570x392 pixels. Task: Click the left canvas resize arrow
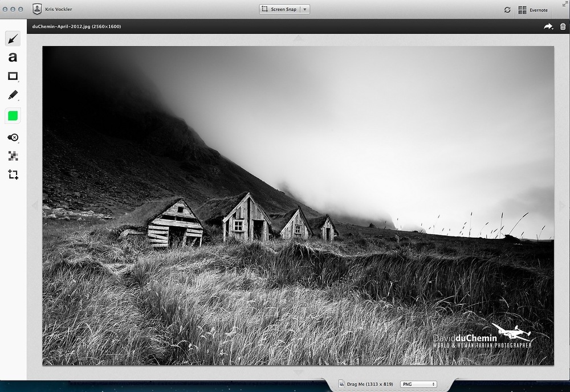[34, 205]
